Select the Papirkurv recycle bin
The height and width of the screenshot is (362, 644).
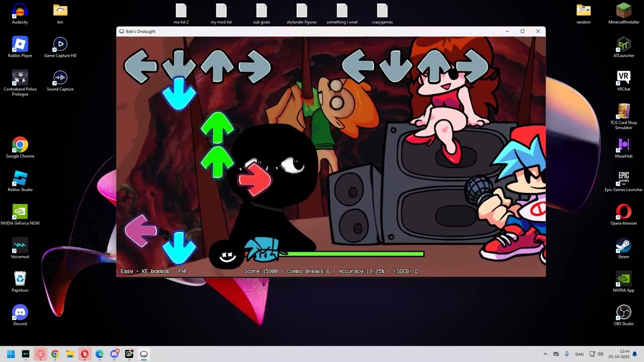tap(20, 282)
